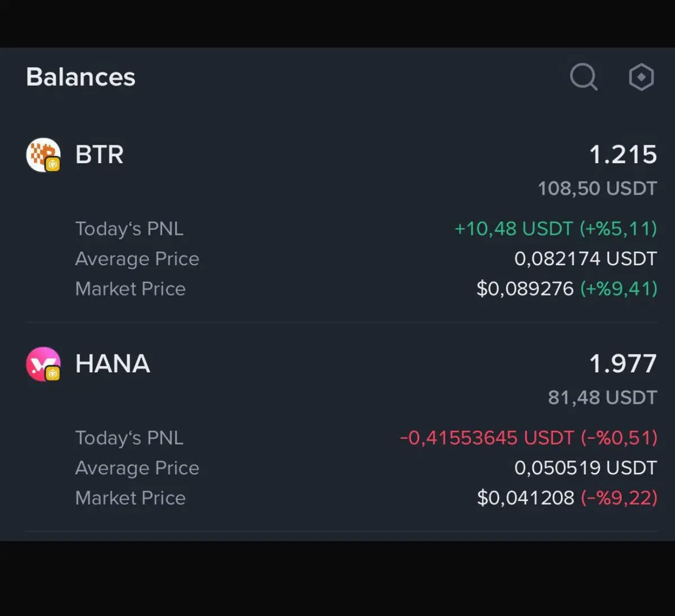This screenshot has height=616, width=675.
Task: Select HANA balance amount 1.977
Action: (623, 364)
